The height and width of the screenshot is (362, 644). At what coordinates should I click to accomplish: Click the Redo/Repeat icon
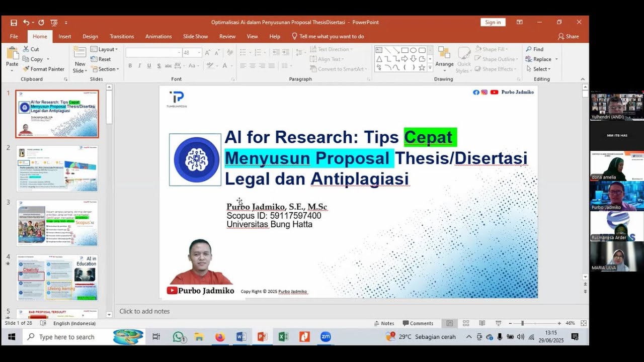pyautogui.click(x=41, y=23)
